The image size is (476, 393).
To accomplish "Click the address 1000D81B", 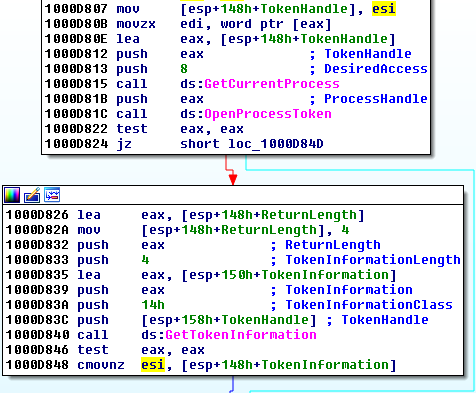I will coord(76,99).
